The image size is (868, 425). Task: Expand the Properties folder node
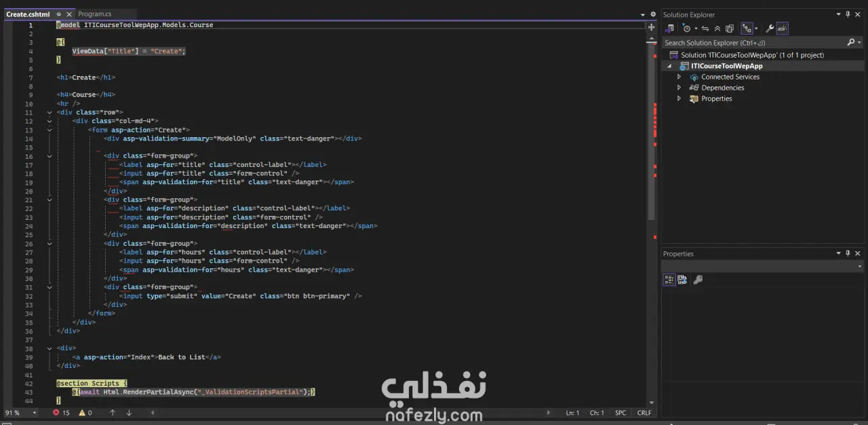coord(679,98)
